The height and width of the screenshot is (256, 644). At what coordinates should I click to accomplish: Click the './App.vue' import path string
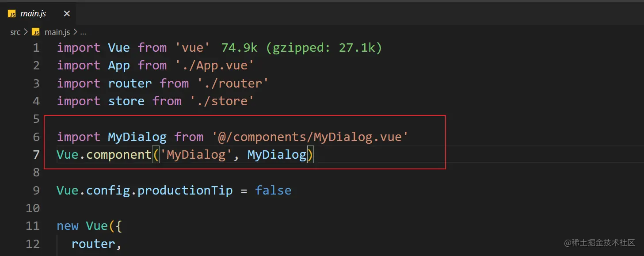click(214, 65)
